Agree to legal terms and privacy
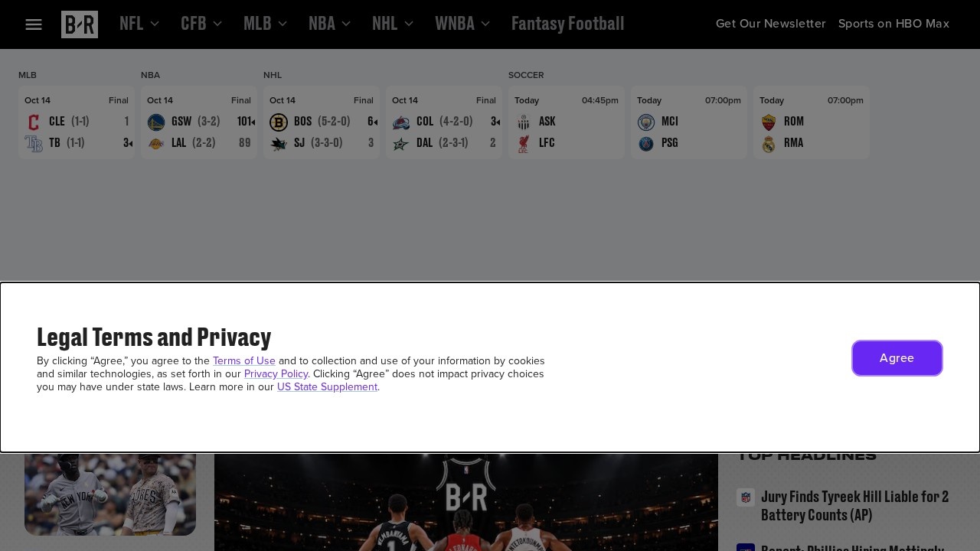 click(x=897, y=358)
